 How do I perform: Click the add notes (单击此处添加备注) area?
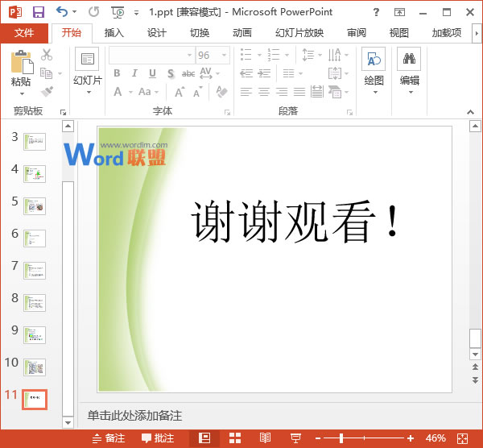tap(135, 415)
